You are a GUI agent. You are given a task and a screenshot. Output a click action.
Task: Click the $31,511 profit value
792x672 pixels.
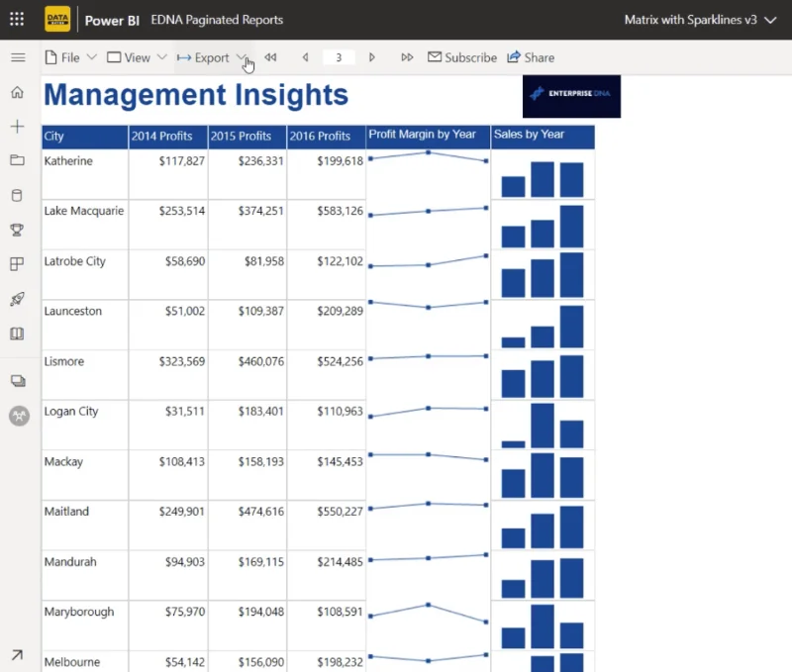(x=185, y=412)
